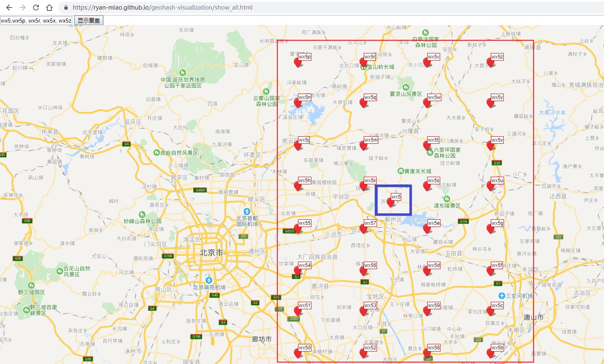Click the wx5k map marker
Viewport: 604px width, 364px height.
coord(364,186)
